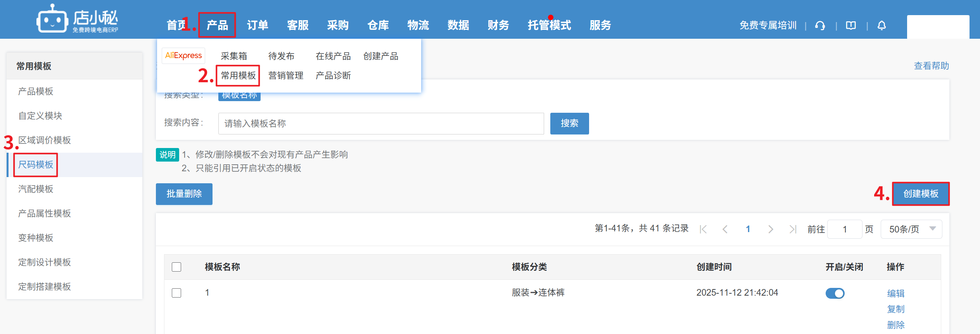Viewport: 980px width, 334px height.
Task: Open 区域调价模板 in the sidebar
Action: [x=45, y=140]
